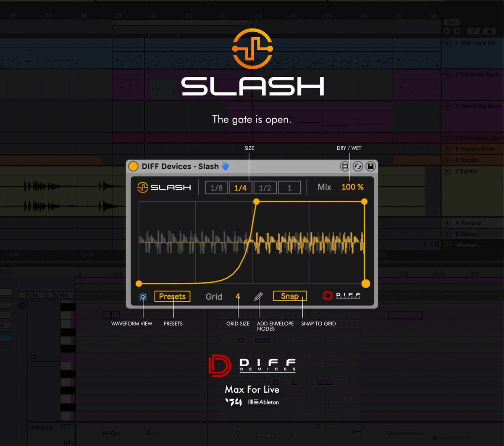504x446 pixels.
Task: Select the pencil add envelope nodes tool
Action: pos(258,297)
